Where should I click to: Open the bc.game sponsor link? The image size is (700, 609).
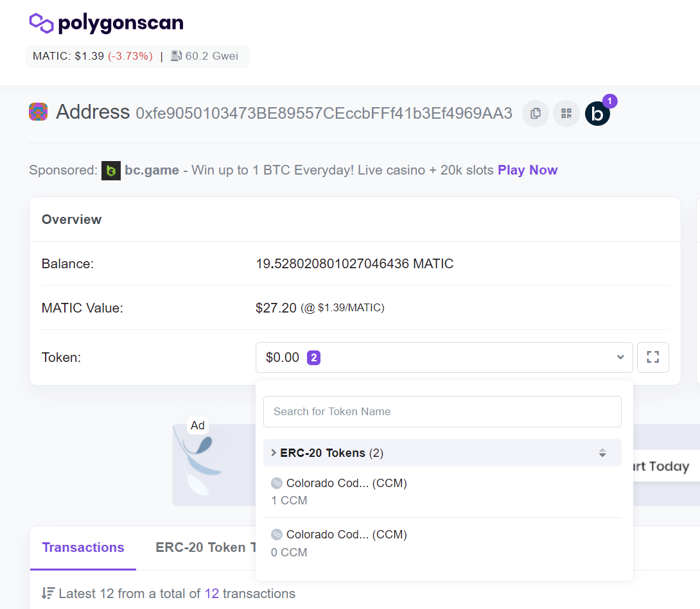[x=152, y=171]
